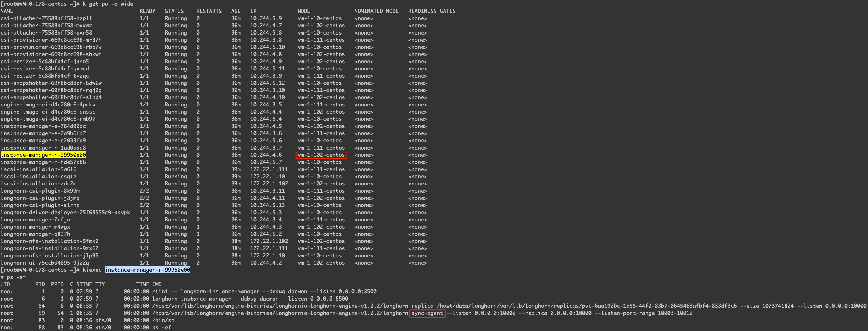The width and height of the screenshot is (868, 331).
Task: Click the longhorn-ui-75ccbd4695-9jz2q pod name
Action: [x=45, y=263]
